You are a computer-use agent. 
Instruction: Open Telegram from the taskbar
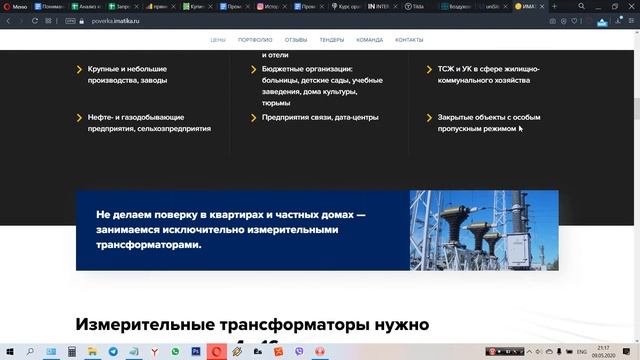coord(113,351)
